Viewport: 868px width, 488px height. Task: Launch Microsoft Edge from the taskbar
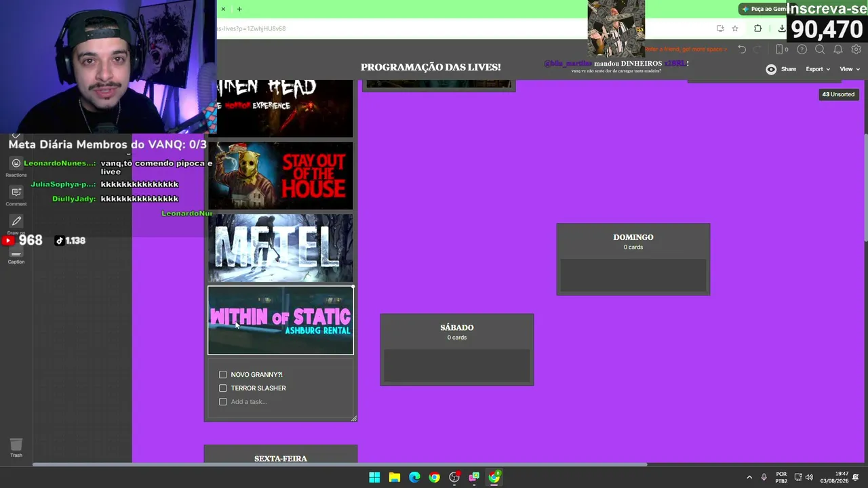point(414,477)
